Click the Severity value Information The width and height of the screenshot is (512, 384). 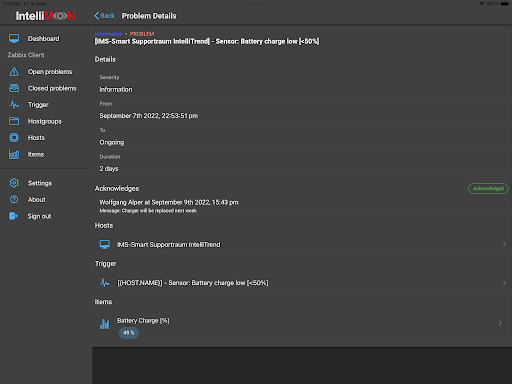click(x=116, y=89)
